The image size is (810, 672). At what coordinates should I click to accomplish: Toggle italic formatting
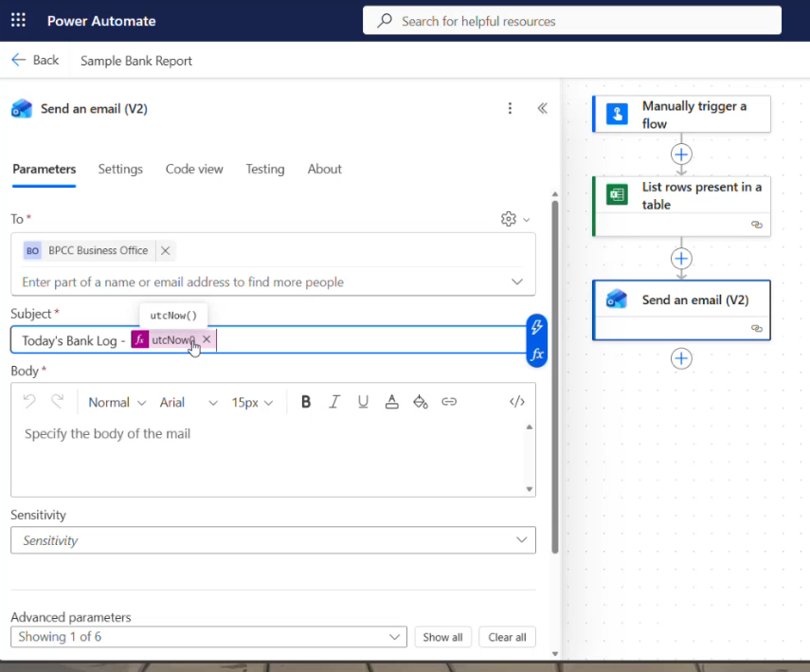pos(334,402)
